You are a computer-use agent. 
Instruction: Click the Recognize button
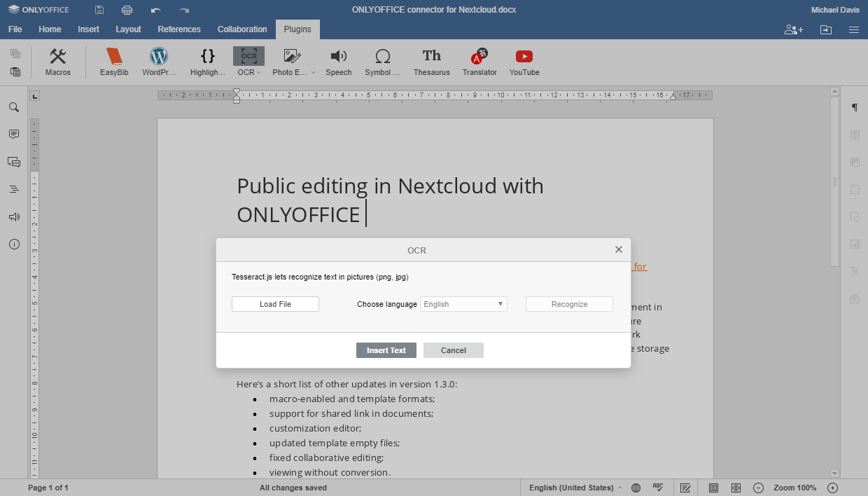(569, 304)
